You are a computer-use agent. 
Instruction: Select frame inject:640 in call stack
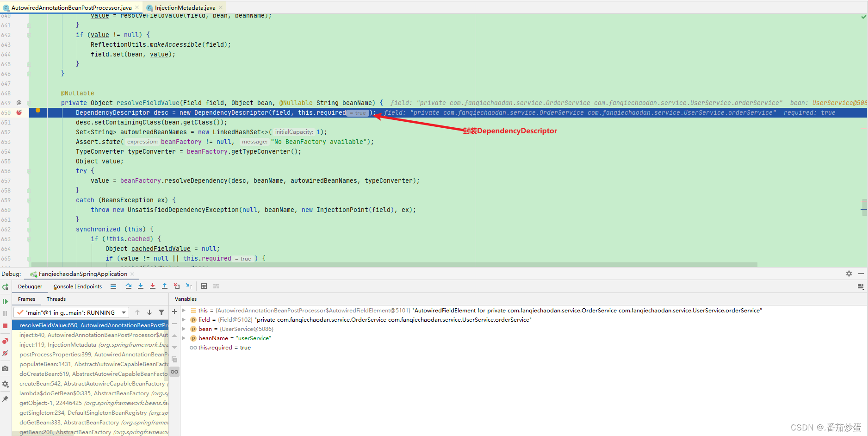click(90, 335)
